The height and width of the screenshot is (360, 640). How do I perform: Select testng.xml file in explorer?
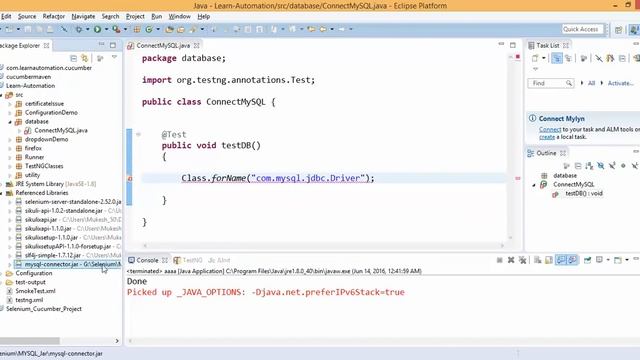(x=29, y=300)
